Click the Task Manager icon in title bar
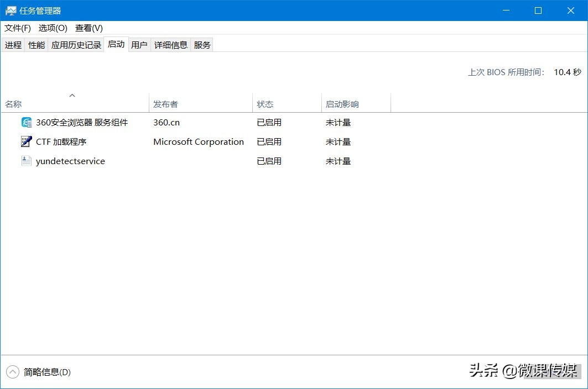 (10, 10)
